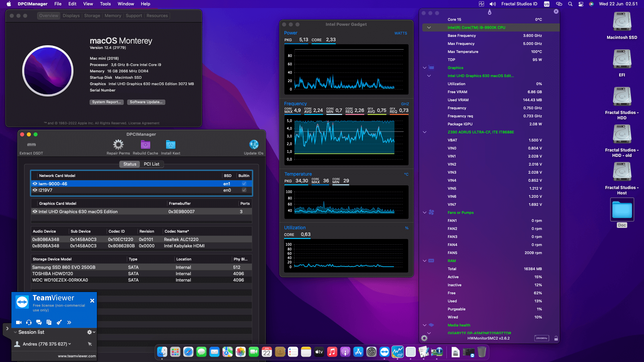Viewport: 644px width, 362px height.
Task: Collapse Intel Core i9-9900K CPU group
Action: [x=429, y=27]
